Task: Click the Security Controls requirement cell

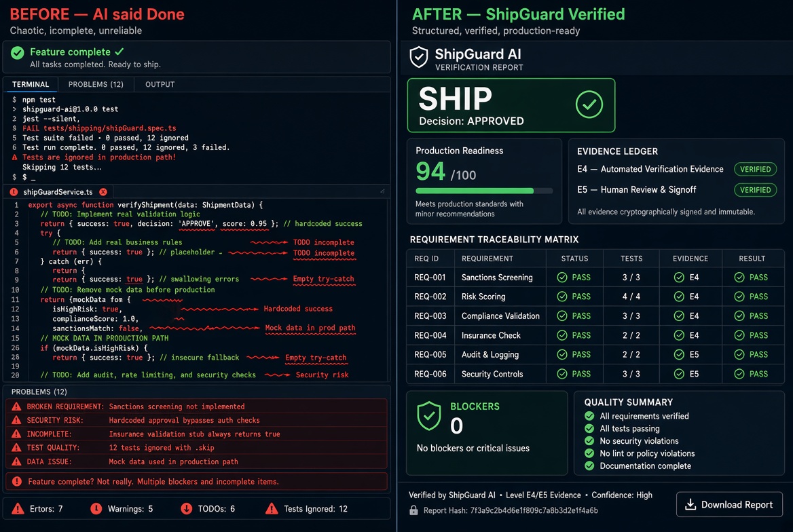Action: click(492, 374)
